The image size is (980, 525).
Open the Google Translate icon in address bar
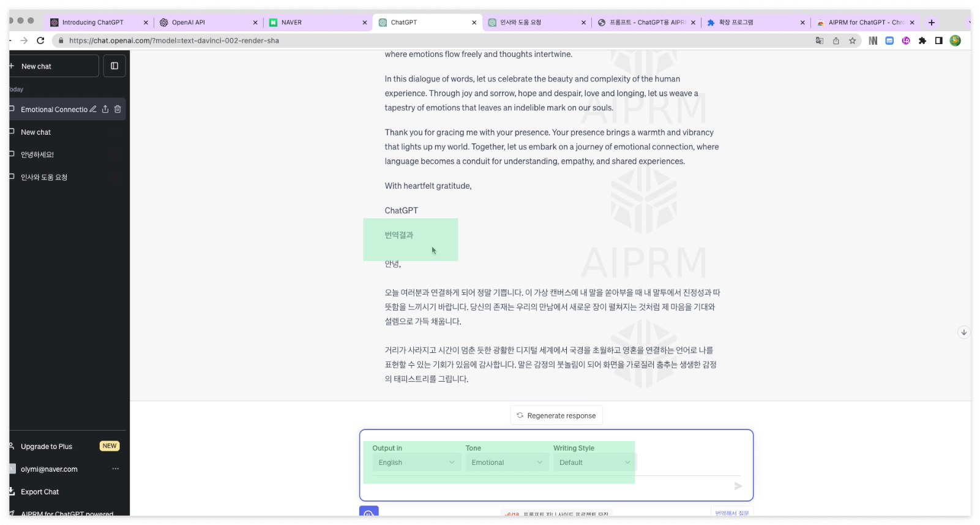(x=819, y=40)
